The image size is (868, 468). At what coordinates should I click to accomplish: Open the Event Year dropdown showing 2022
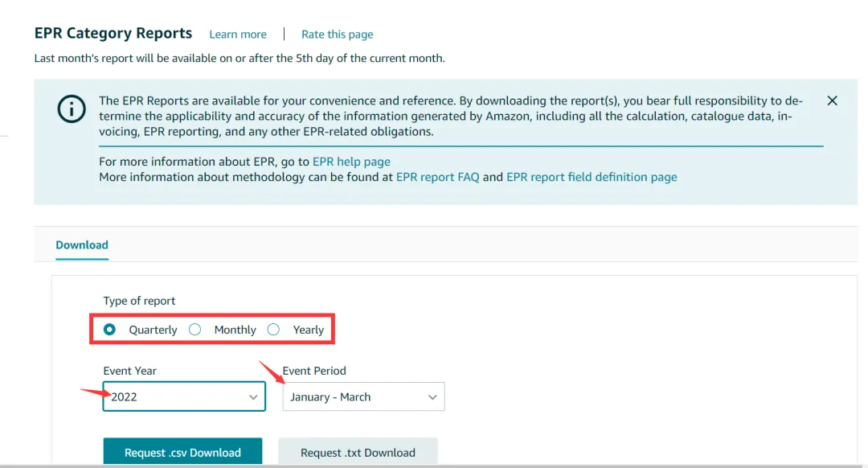tap(184, 396)
